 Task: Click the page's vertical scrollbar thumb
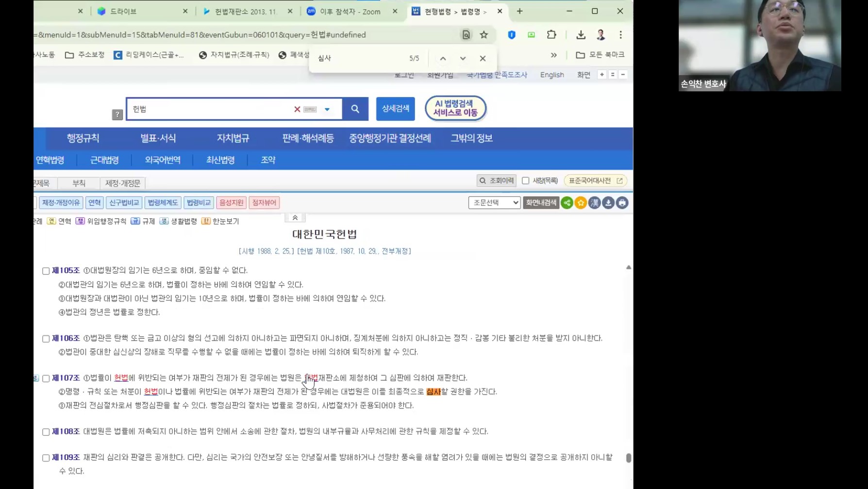tap(628, 458)
